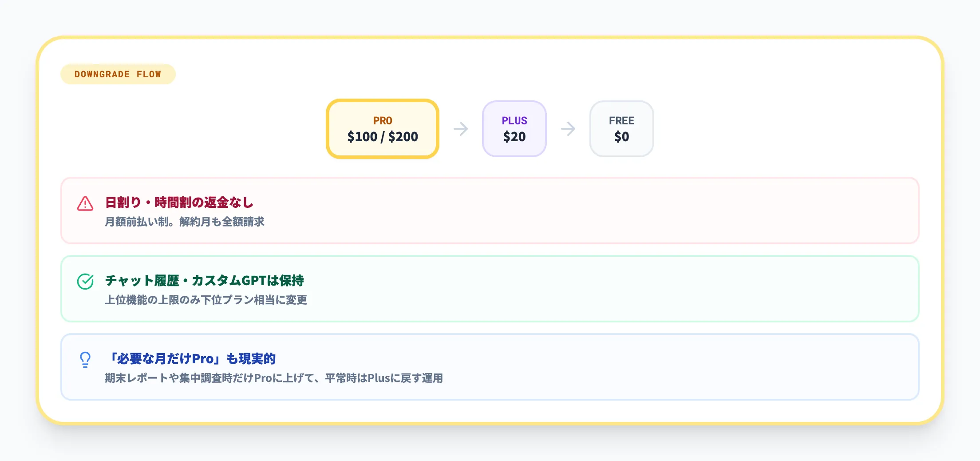Click the arrow between PRO and PLUS
980x461 pixels.
coord(461,129)
